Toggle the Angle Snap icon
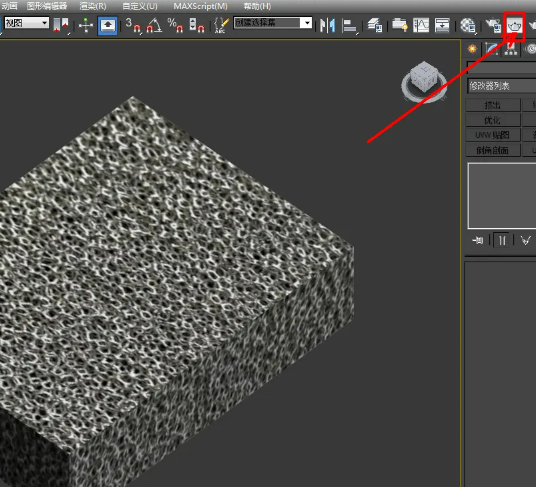This screenshot has width=536, height=487. click(x=154, y=25)
